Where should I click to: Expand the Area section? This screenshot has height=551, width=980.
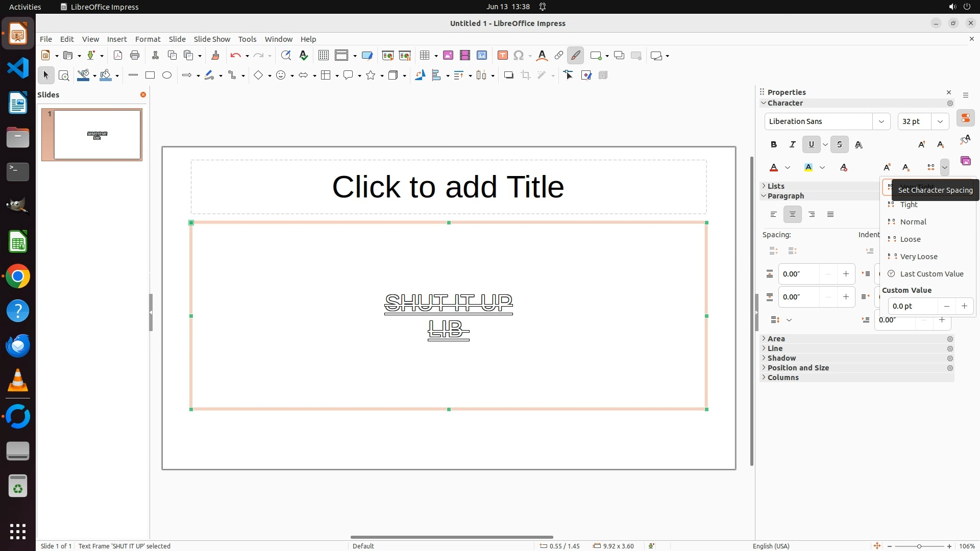tap(776, 339)
